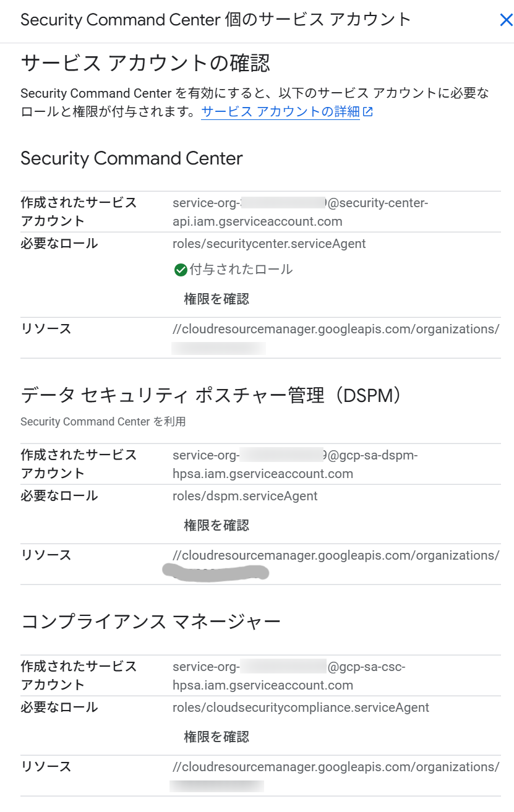The width and height of the screenshot is (514, 812).
Task: Click the resource URL in Security Command Center section
Action: coord(336,329)
